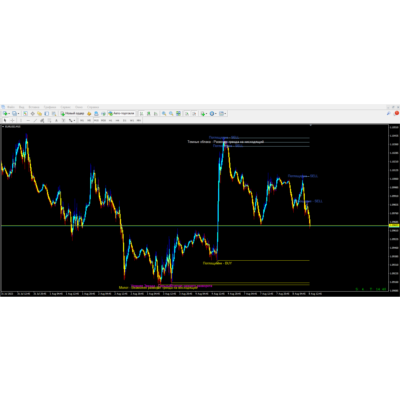Toggle the Авто-торговля (AutoTrading) button

[x=121, y=114]
